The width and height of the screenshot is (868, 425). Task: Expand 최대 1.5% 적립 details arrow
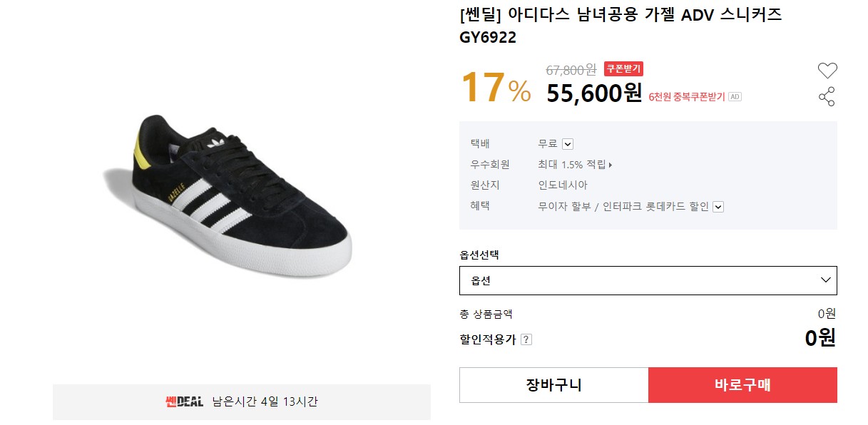click(x=611, y=165)
